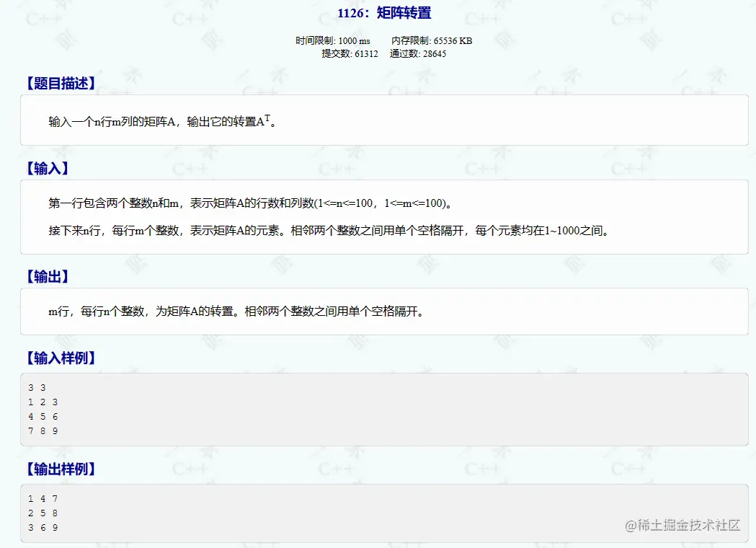The width and height of the screenshot is (756, 548).
Task: Click the '通过数: 28645' statistic
Action: click(x=418, y=54)
